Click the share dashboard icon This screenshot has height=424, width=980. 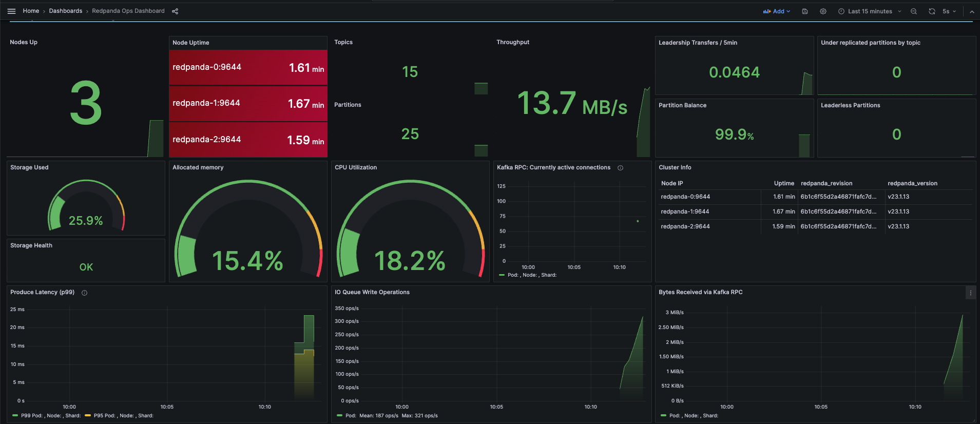point(175,11)
